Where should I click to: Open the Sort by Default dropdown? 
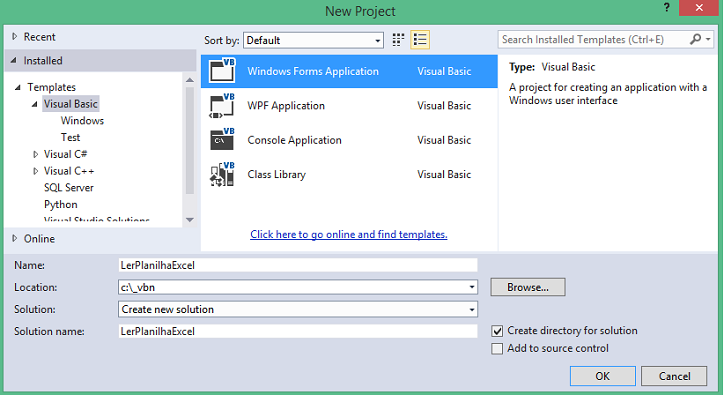[314, 40]
